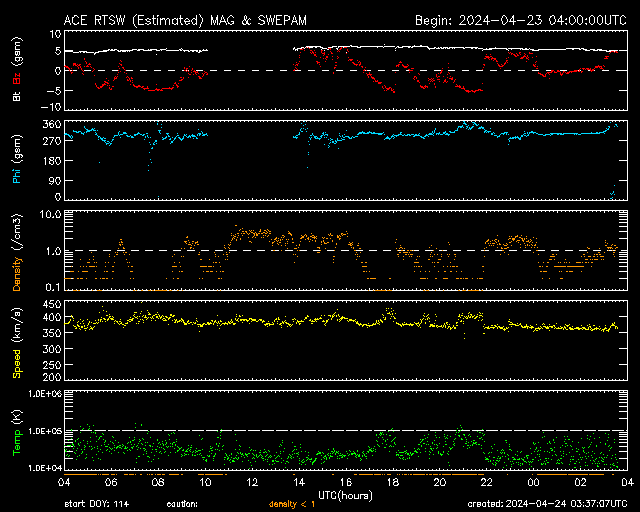640x512 pixels.
Task: Click the 'caution:' label at the bottom
Action: point(183,503)
